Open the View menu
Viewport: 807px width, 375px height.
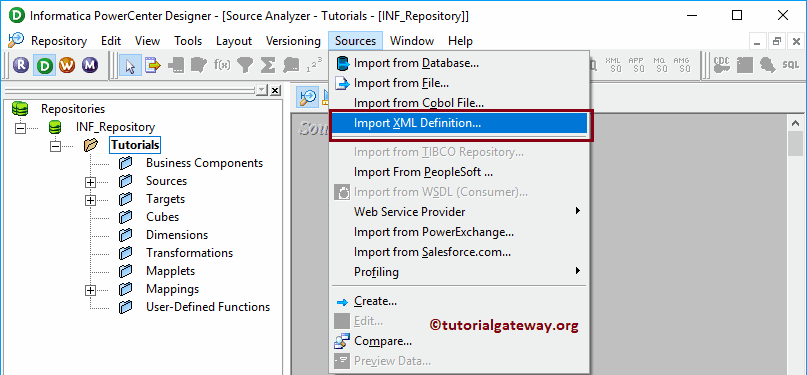tap(147, 41)
